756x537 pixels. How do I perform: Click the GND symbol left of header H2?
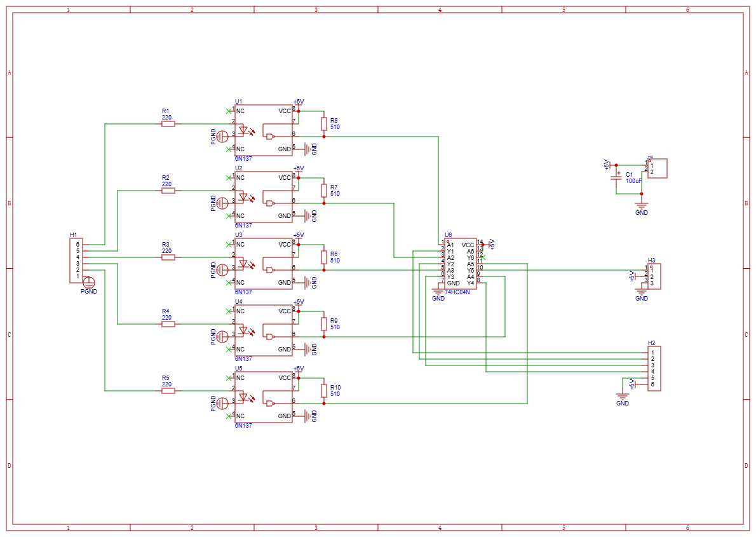click(623, 397)
